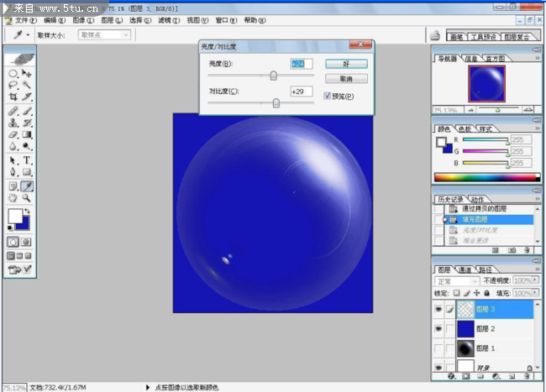The height and width of the screenshot is (392, 546).
Task: Select the Eyedropper tool in the toolbox
Action: 27,186
